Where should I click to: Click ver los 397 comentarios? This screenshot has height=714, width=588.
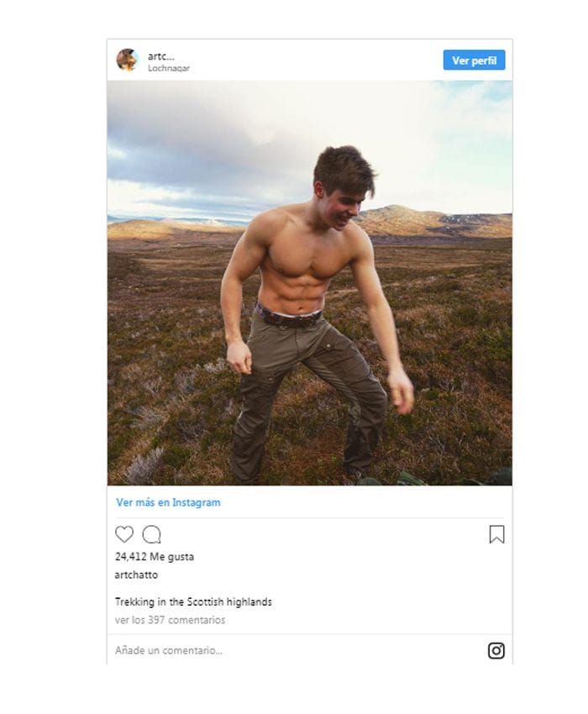click(170, 620)
